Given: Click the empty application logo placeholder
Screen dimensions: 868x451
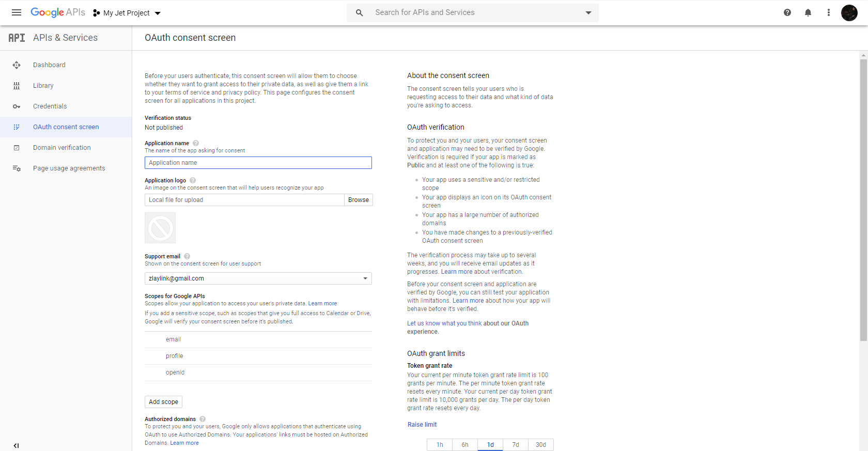Looking at the screenshot, I should coord(160,228).
